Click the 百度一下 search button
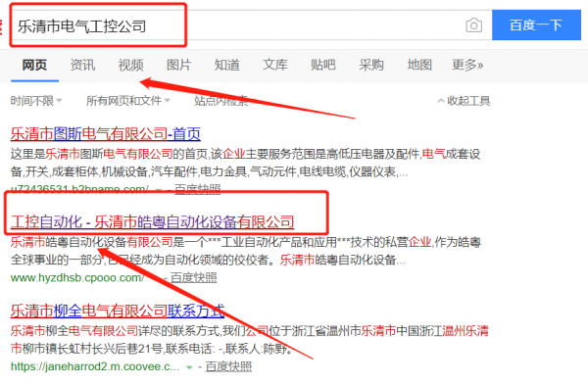 [536, 25]
